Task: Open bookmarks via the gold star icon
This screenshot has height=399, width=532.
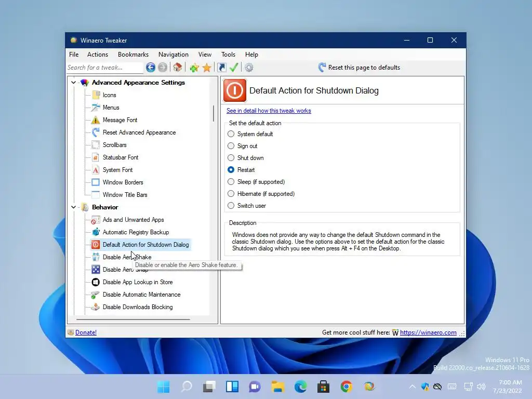Action: 207,68
